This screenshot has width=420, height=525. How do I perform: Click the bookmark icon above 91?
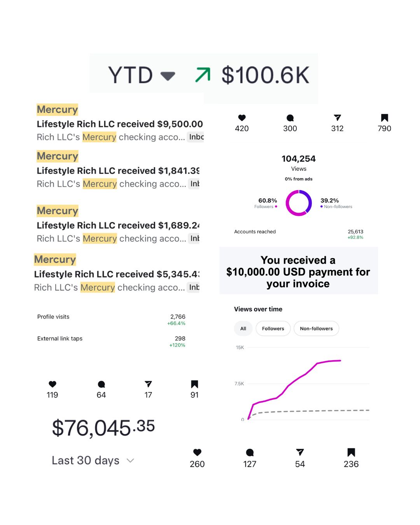click(194, 384)
